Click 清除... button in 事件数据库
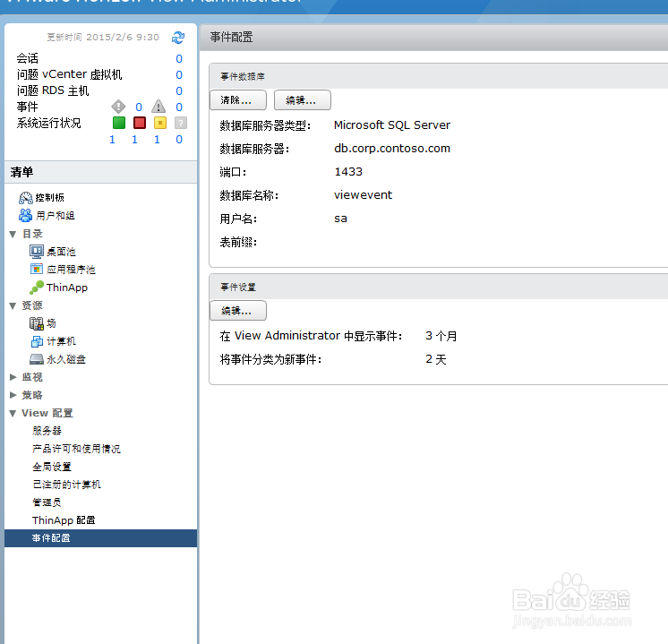 point(238,100)
